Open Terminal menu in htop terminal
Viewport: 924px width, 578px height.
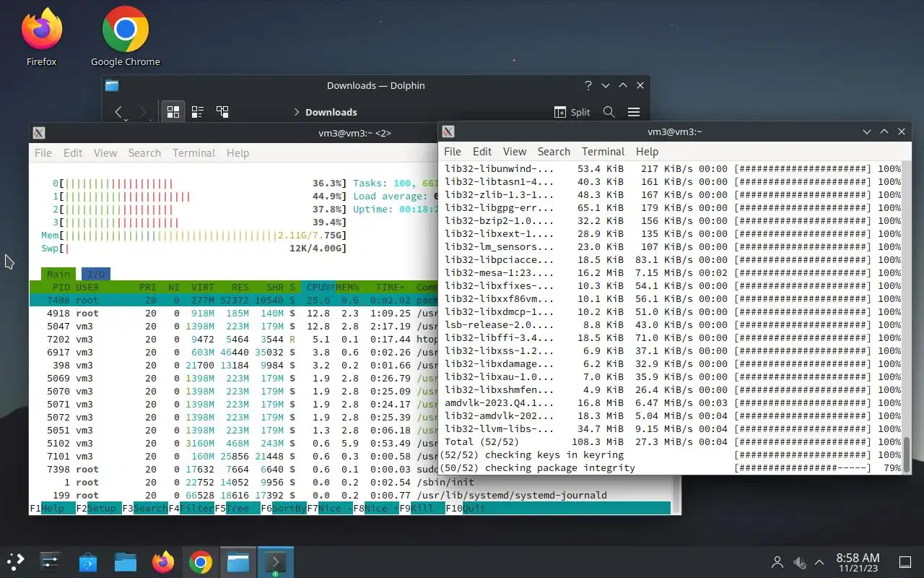(x=193, y=152)
